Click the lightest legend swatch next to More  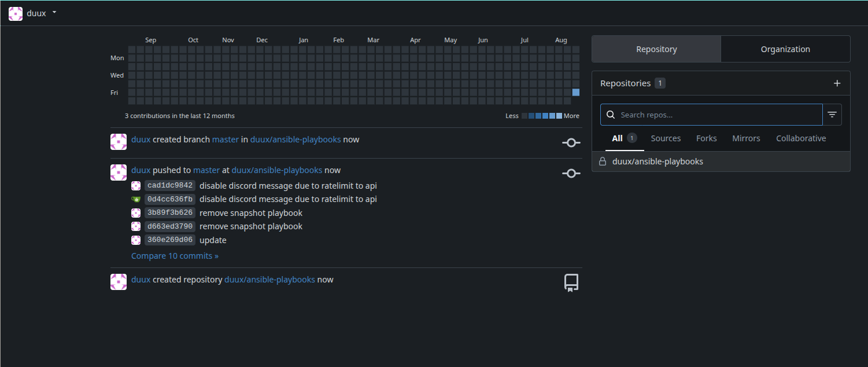559,116
